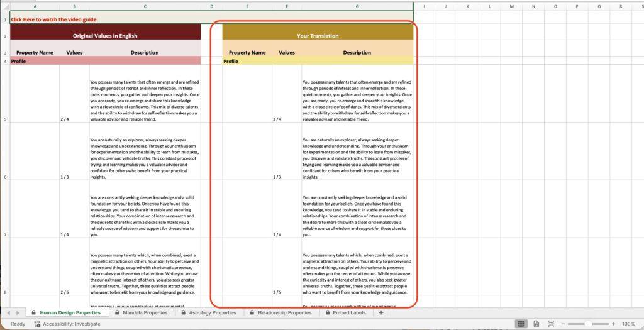This screenshot has height=330, width=644.
Task: Open the 'Click Here to watch the video guide' link
Action: (x=53, y=19)
